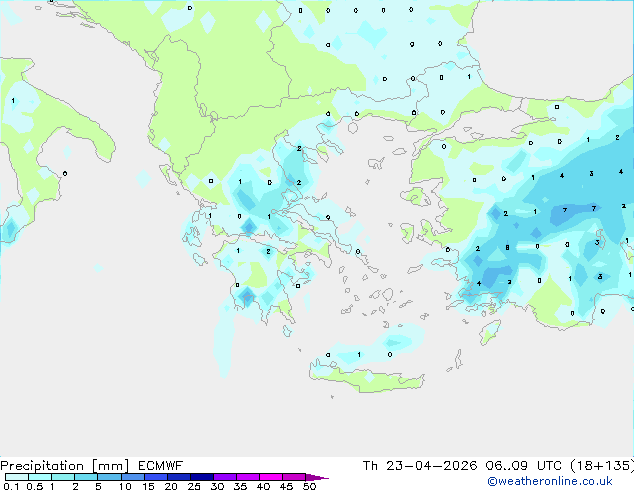Pick the bright magenta swatch between 40 and 45
Image resolution: width=634 pixels, height=490 pixels.
point(271,477)
